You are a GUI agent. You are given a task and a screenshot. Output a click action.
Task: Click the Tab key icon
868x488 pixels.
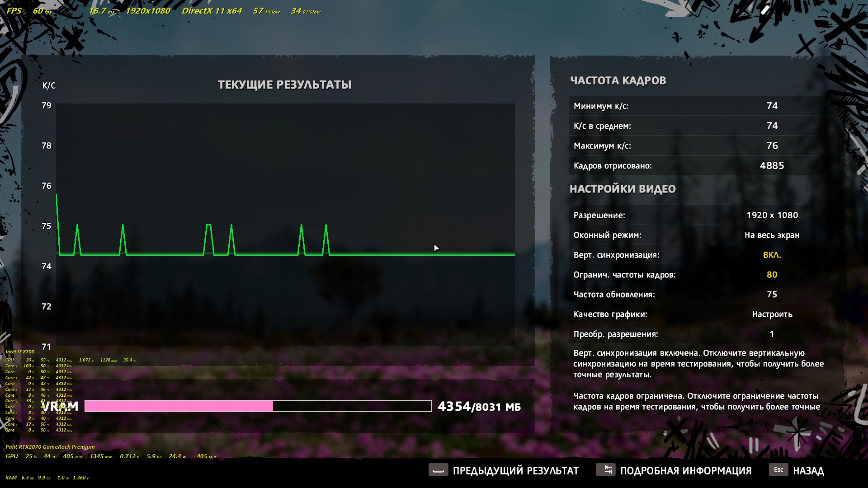[x=605, y=470]
